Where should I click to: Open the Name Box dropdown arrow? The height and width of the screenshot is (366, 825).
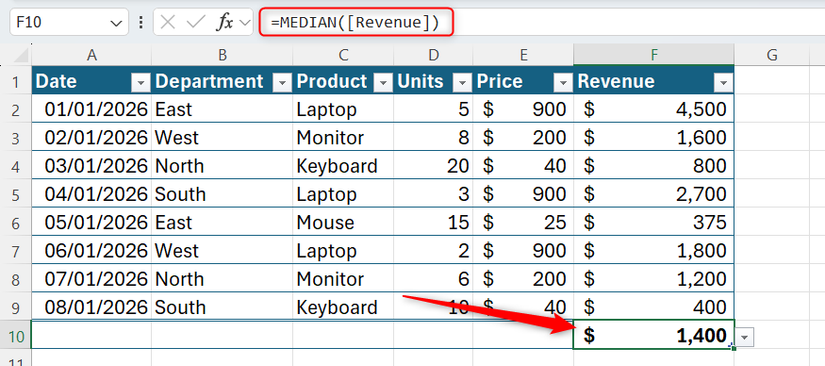tap(116, 23)
